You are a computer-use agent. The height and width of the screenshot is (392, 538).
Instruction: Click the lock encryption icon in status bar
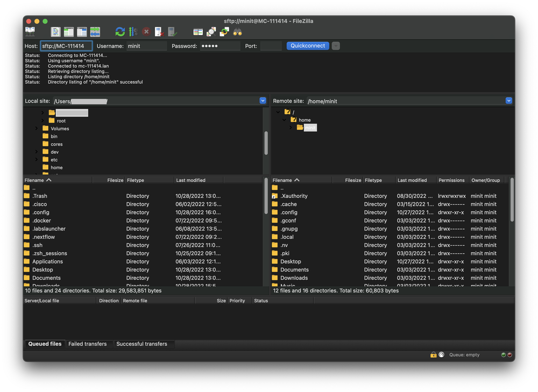pos(433,354)
